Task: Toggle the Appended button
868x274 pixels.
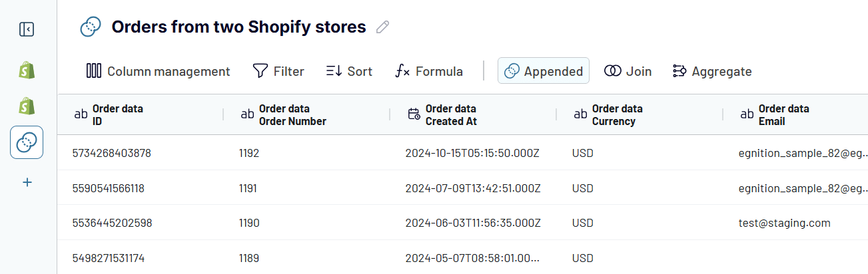Action: (543, 71)
